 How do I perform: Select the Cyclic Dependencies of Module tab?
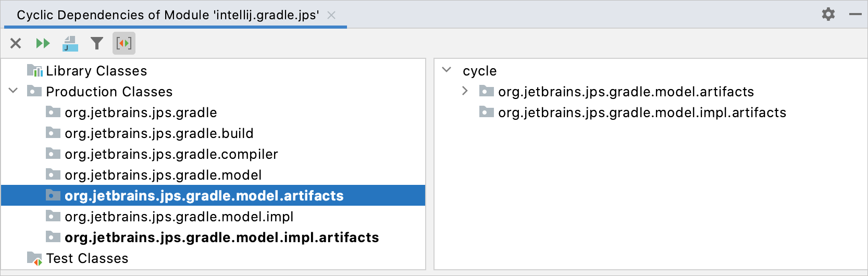pos(168,15)
